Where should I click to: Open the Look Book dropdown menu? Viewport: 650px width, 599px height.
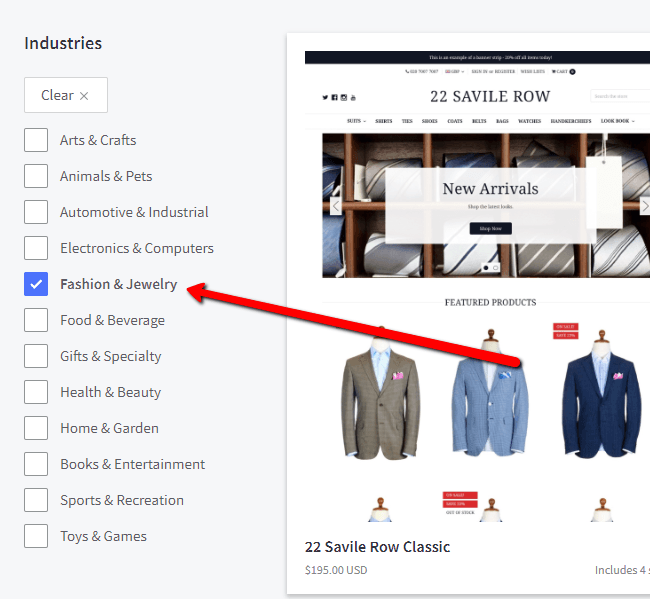pyautogui.click(x=617, y=121)
